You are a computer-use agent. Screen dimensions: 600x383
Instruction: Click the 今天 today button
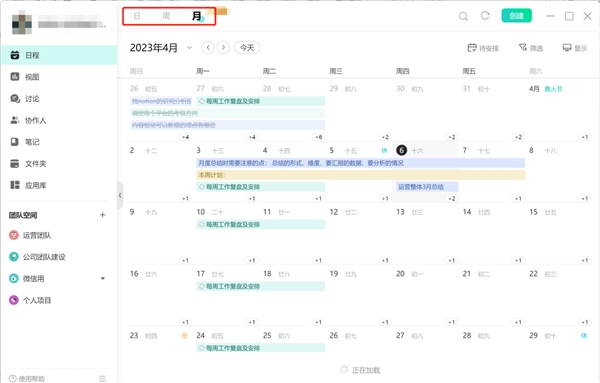[247, 48]
